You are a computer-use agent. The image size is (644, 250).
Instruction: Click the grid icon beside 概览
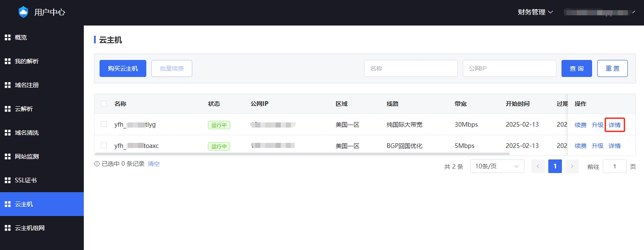tap(7, 37)
